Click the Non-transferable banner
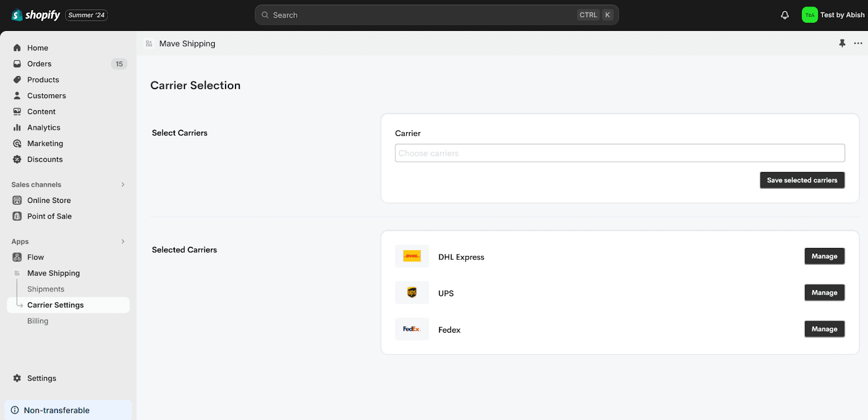The width and height of the screenshot is (868, 420). 68,410
